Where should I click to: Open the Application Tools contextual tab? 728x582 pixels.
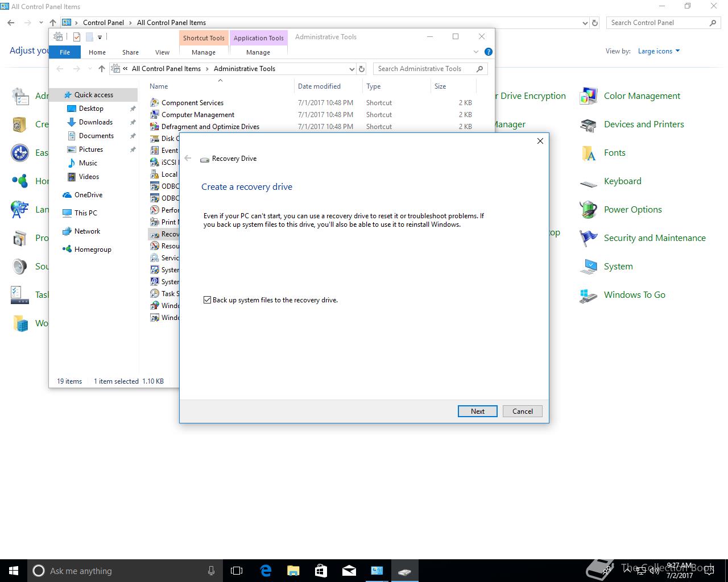pos(259,38)
